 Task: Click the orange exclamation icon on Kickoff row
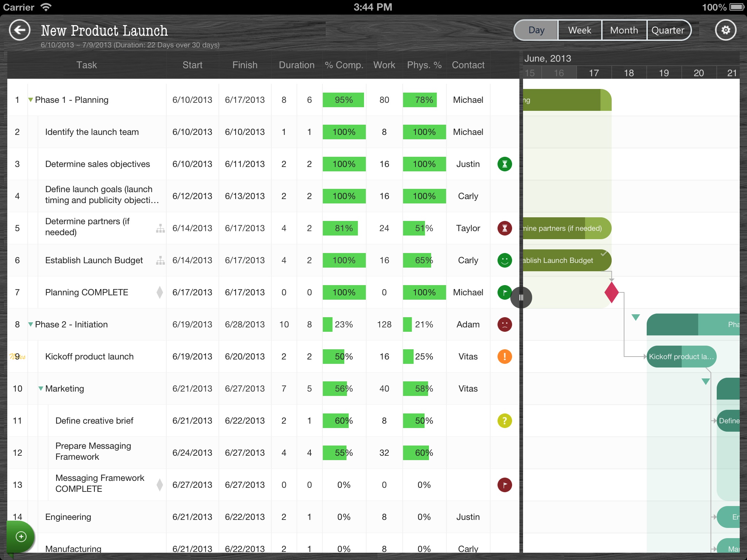504,357
